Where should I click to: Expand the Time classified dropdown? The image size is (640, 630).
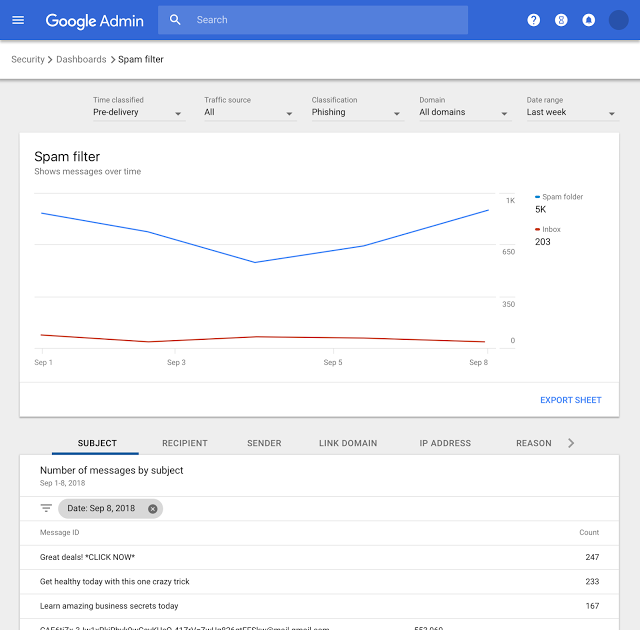(138, 113)
